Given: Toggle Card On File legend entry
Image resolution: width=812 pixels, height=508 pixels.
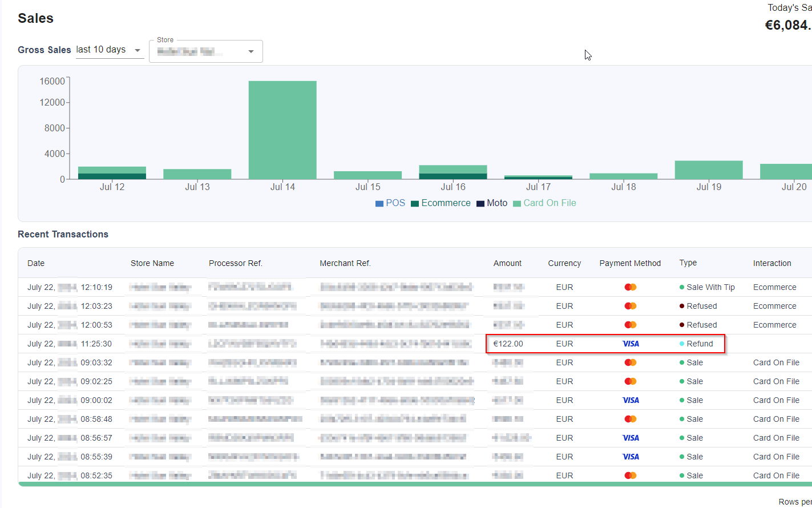Looking at the screenshot, I should (544, 203).
